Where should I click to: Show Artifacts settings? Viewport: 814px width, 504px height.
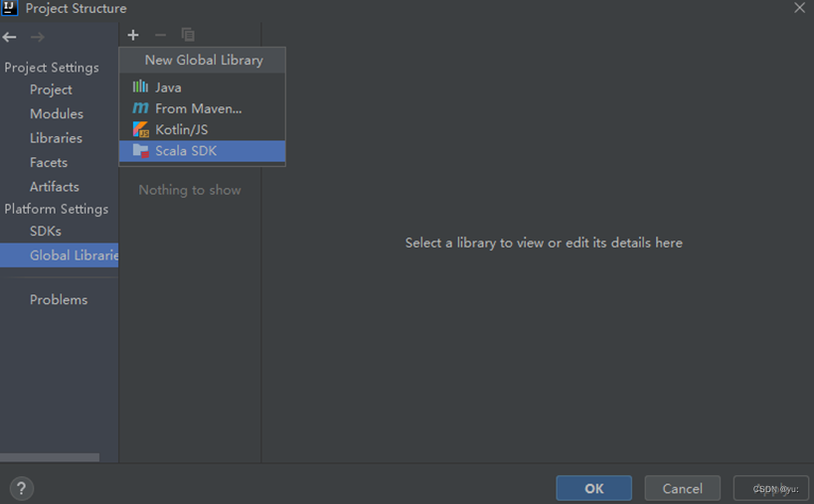pyautogui.click(x=55, y=186)
